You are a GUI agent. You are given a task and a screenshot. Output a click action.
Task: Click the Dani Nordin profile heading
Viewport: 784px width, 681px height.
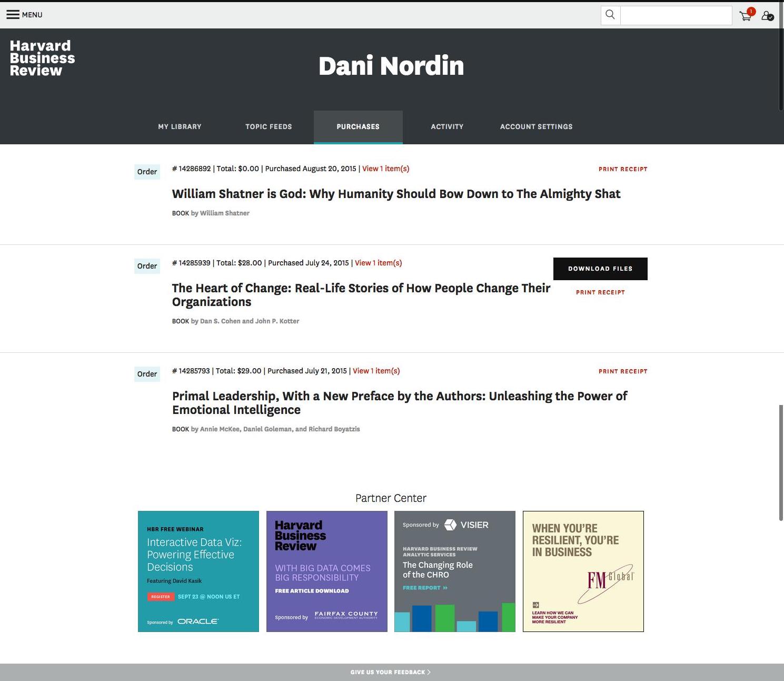(391, 66)
